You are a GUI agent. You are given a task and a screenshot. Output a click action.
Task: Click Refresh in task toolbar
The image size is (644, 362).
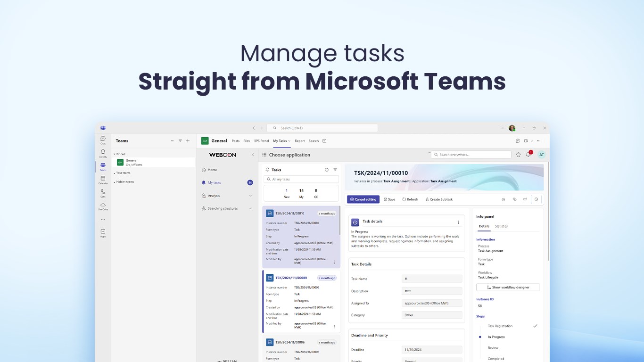(410, 199)
